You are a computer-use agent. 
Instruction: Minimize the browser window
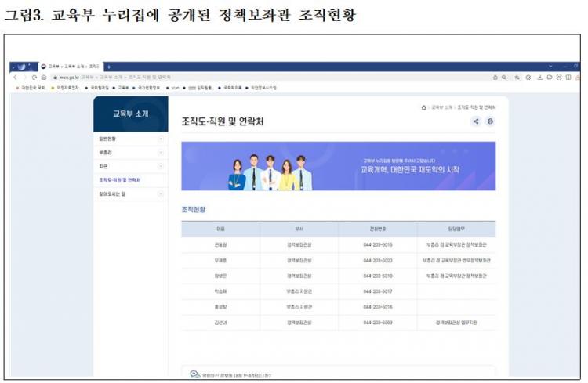[x=565, y=67]
